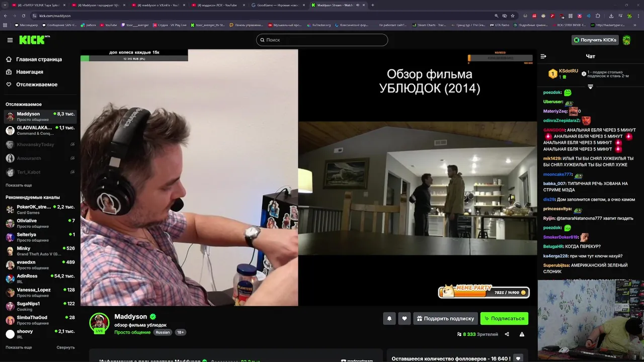
Task: Open KhovanskyToday offline channel
Action: 40,144
